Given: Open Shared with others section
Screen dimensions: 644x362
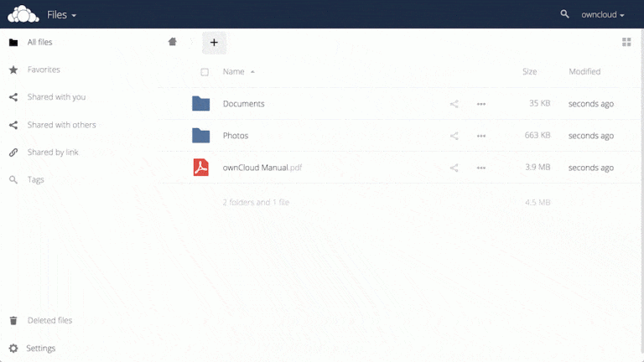Looking at the screenshot, I should (x=61, y=124).
